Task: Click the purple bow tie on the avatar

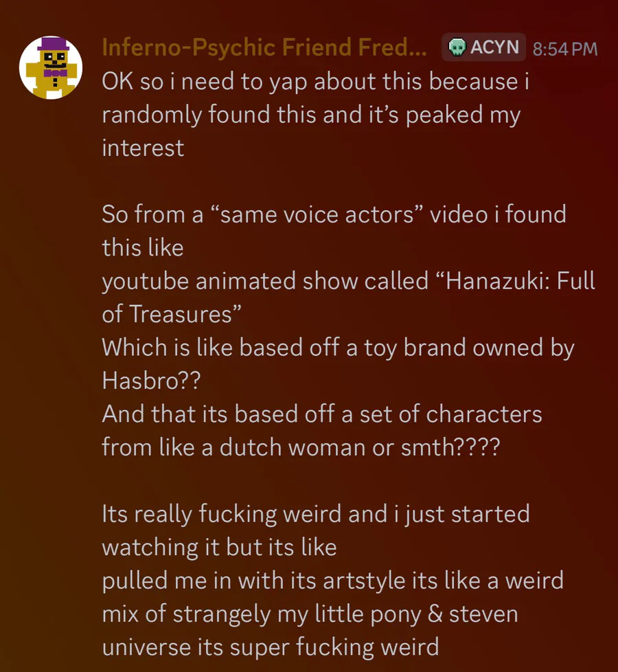Action: click(x=51, y=71)
